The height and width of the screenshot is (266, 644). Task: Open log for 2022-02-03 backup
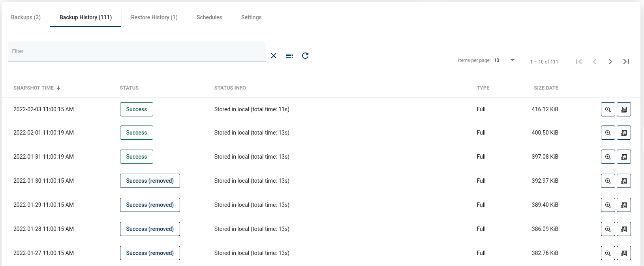[x=624, y=109]
